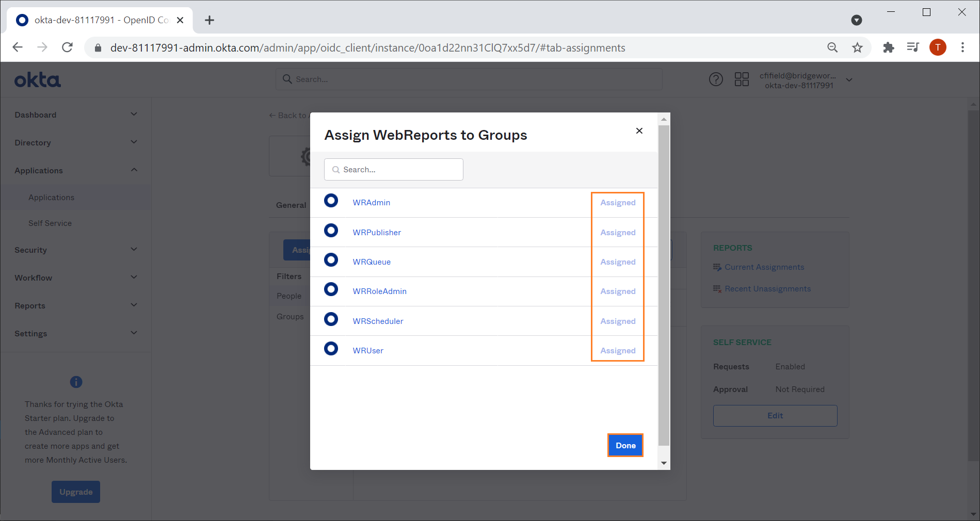
Task: Click the WRPublisher group icon
Action: pos(331,231)
